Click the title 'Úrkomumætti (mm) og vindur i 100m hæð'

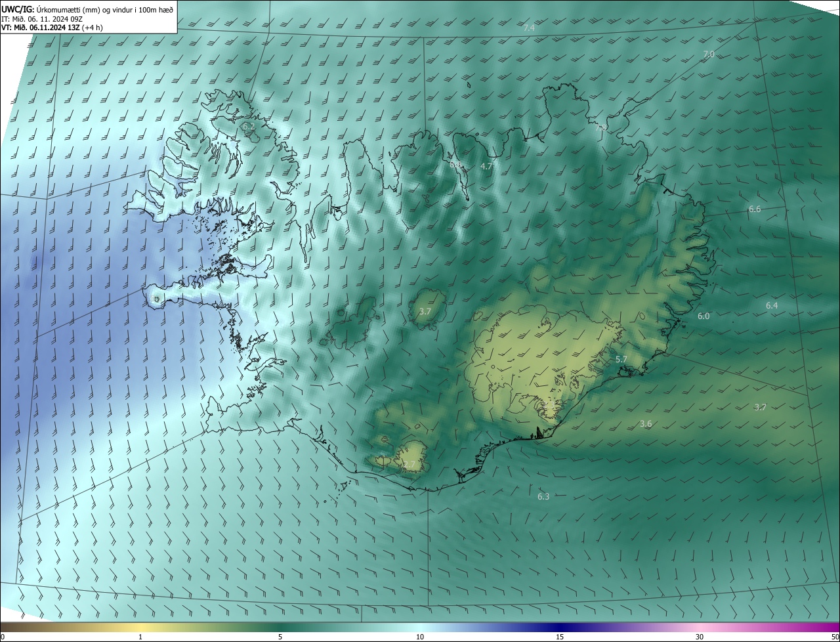(x=105, y=10)
